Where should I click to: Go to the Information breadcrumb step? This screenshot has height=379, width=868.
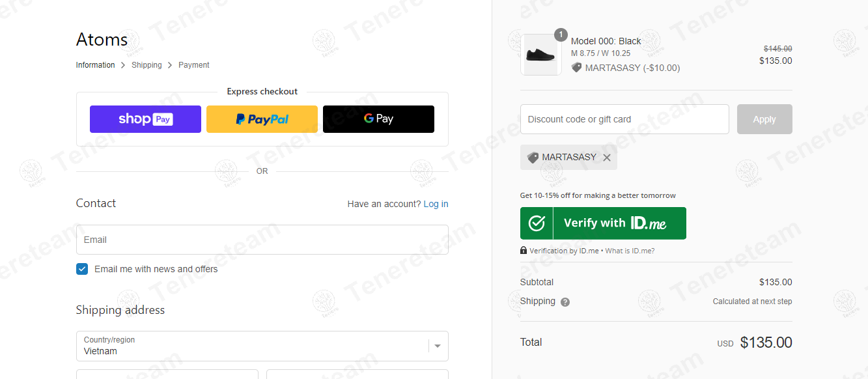click(95, 65)
